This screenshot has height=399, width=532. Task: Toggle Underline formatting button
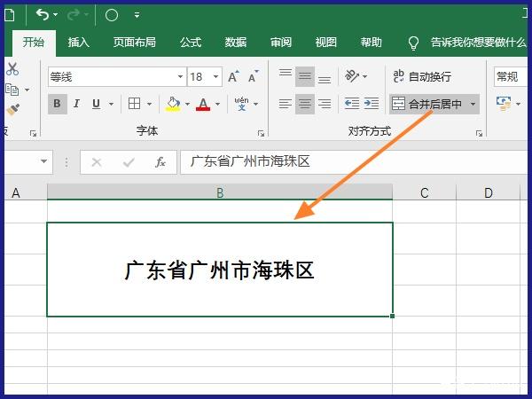click(97, 104)
